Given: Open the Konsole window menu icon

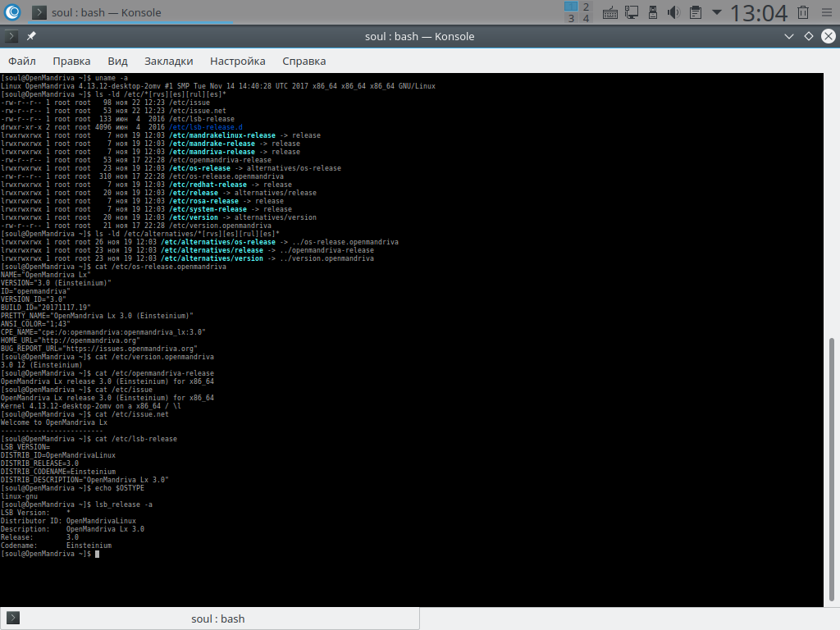Looking at the screenshot, I should 11,36.
